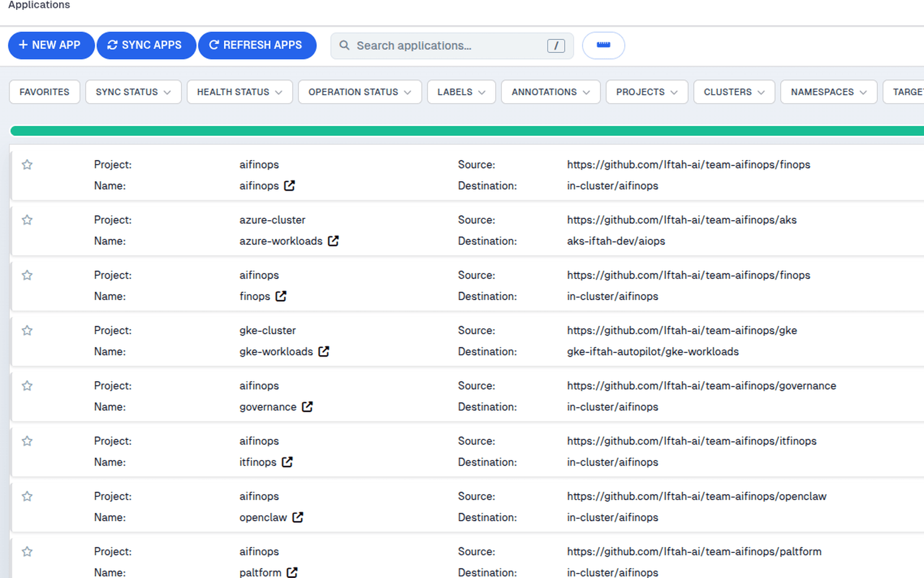Enable the FAVORITES filter

44,92
